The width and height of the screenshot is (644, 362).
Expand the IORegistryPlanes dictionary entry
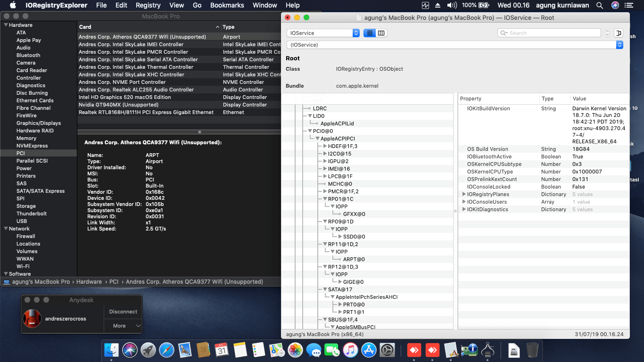point(464,194)
